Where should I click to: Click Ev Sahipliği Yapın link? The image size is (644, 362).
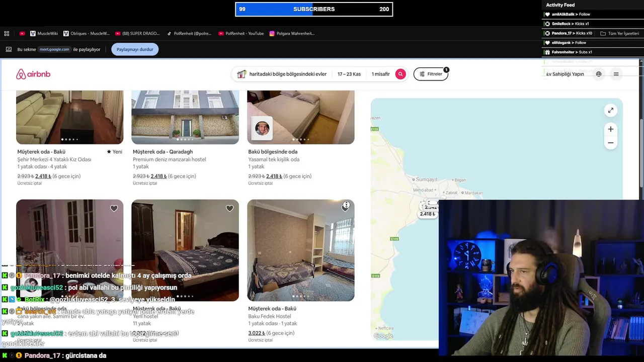pos(565,74)
